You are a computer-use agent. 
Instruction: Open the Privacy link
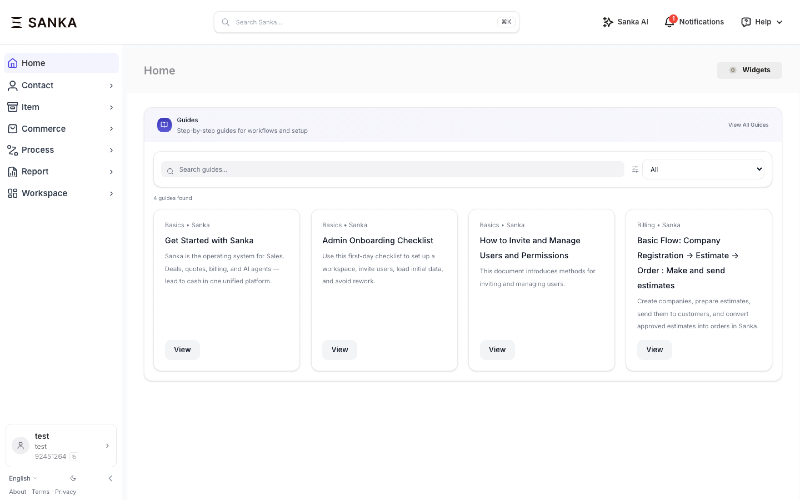click(x=65, y=492)
